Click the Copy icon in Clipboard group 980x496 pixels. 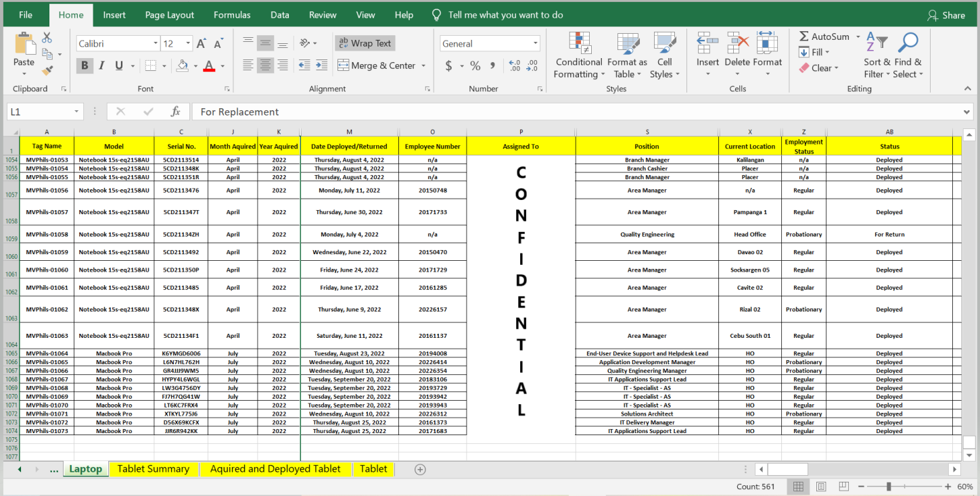47,54
